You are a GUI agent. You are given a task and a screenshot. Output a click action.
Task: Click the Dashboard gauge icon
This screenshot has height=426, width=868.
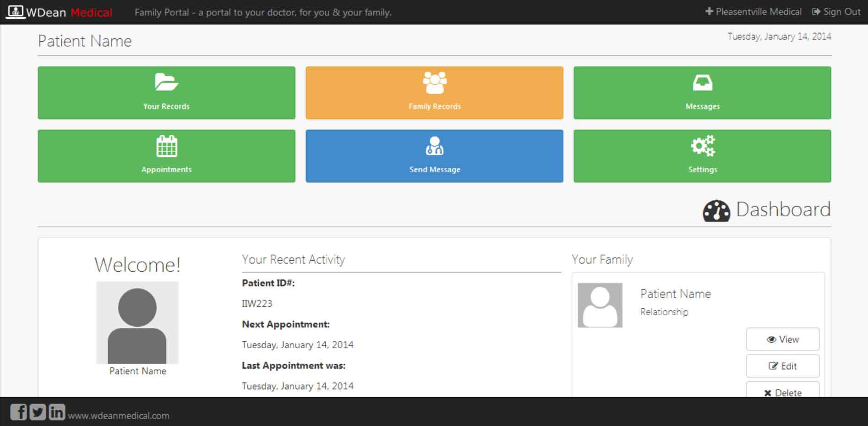[716, 211]
